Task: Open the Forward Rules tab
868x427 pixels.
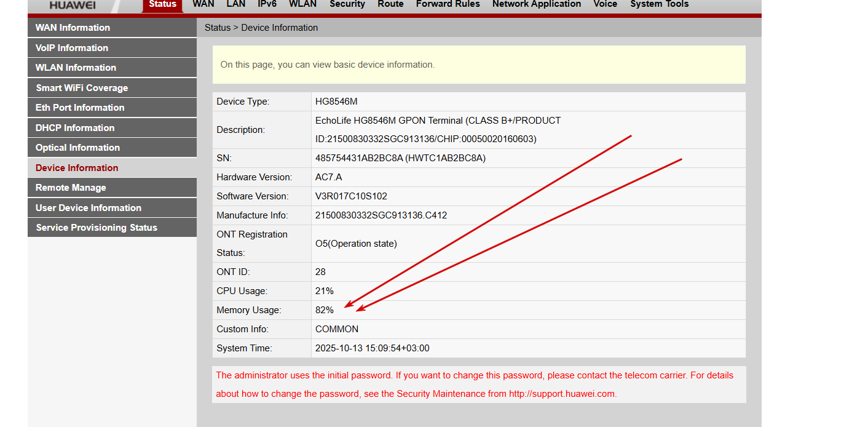Action: pos(448,4)
